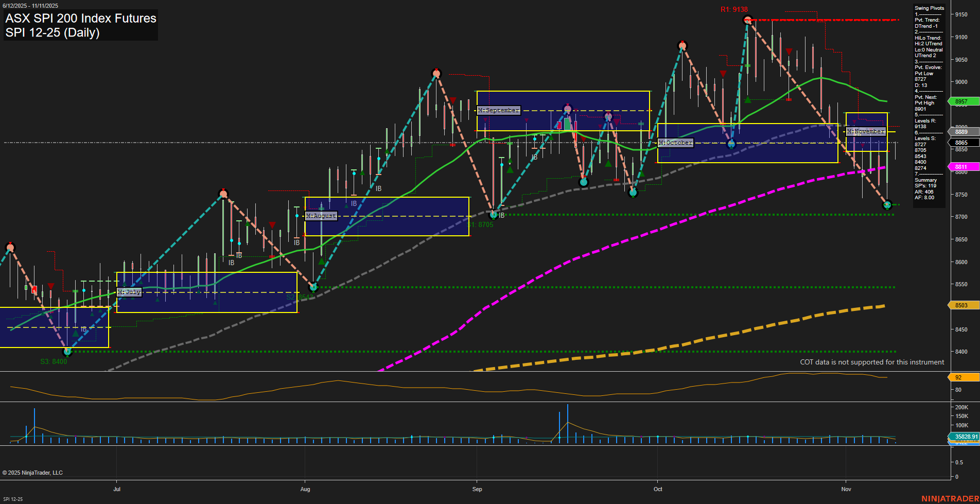Click the S1: 8705 support label
This screenshot has width=980, height=504.
[480, 225]
